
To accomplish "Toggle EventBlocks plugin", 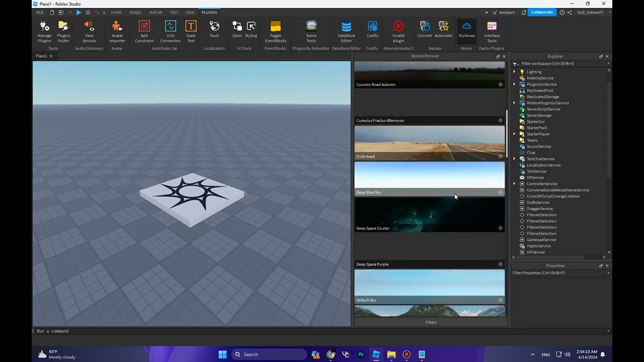I will (276, 31).
